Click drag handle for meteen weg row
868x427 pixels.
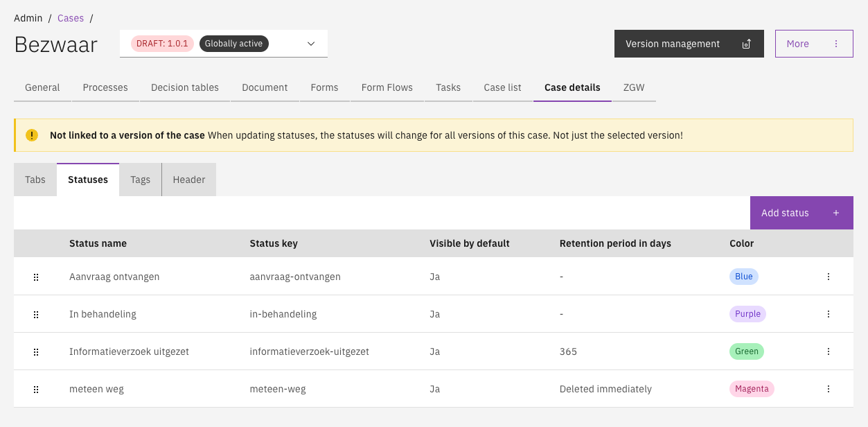36,389
